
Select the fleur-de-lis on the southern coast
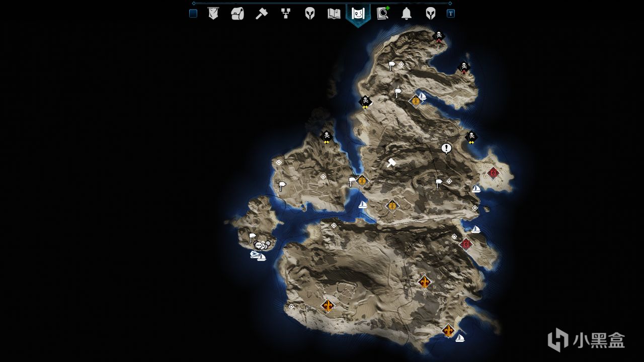pyautogui.click(x=448, y=331)
